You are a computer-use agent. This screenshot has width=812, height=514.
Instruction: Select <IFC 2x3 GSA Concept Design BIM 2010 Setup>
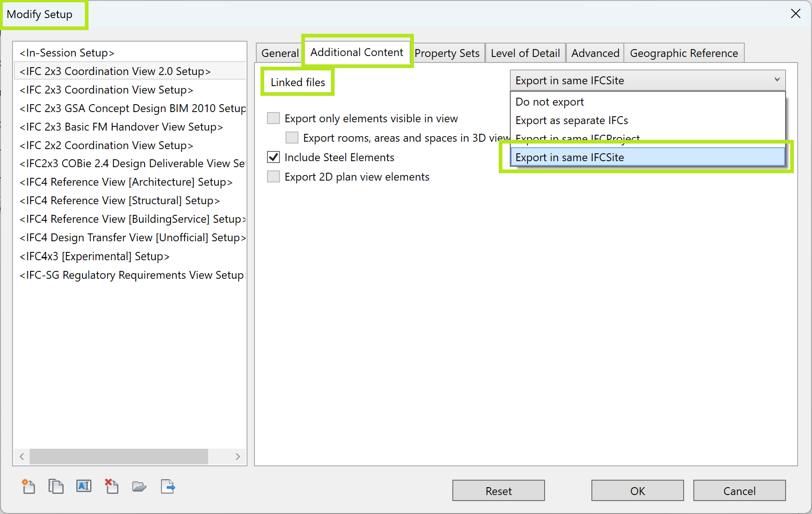(130, 108)
